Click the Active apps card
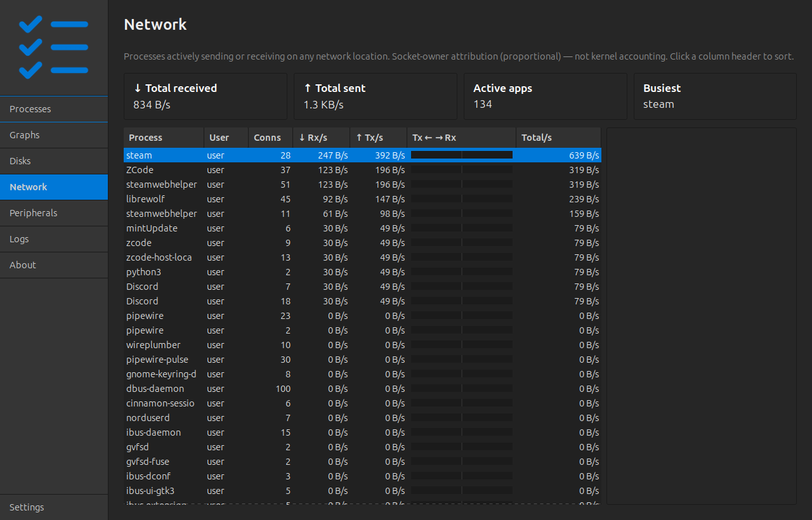812x520 pixels. point(546,96)
